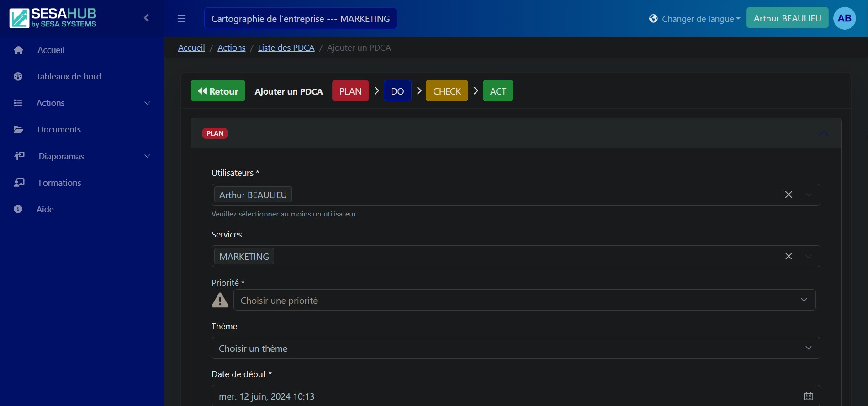Click the Documents folder icon
The height and width of the screenshot is (406, 868).
coord(18,130)
